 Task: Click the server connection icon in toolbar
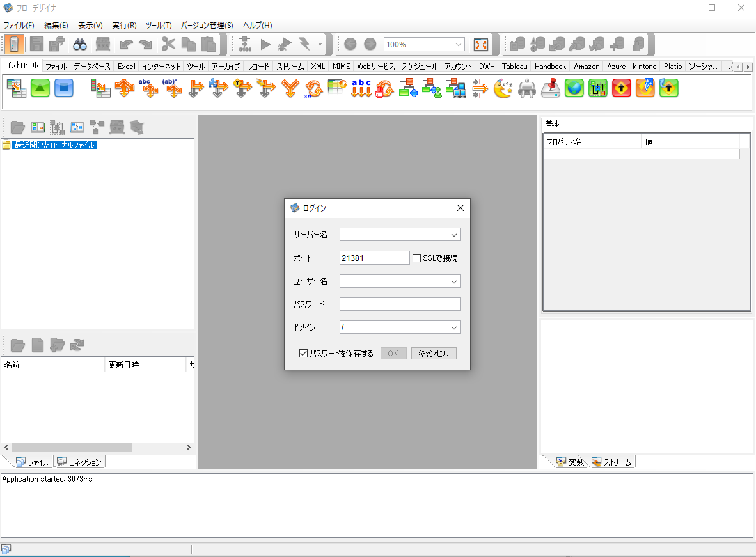point(14,44)
